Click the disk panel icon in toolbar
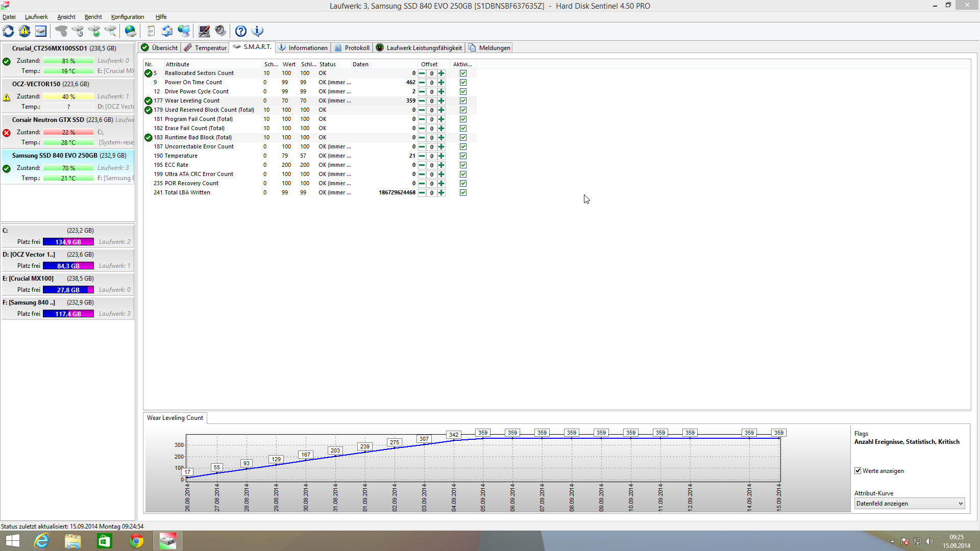Screen dimensions: 980x551 coord(41,31)
